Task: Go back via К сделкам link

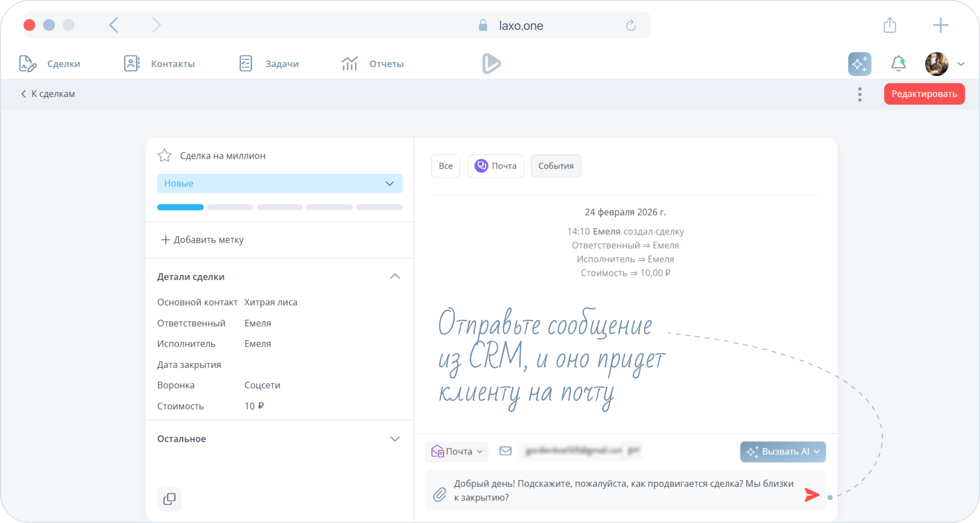Action: pyautogui.click(x=48, y=94)
